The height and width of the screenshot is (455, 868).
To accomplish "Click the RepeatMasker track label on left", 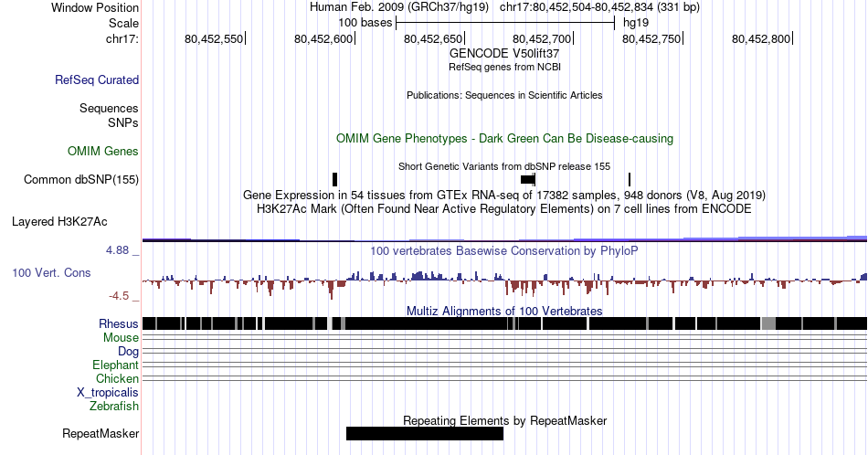I will coord(101,433).
